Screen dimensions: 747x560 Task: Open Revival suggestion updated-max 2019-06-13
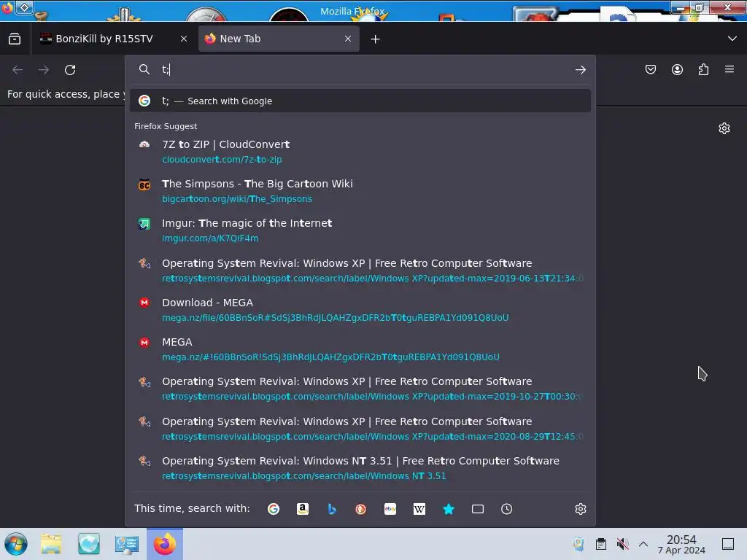pos(360,271)
